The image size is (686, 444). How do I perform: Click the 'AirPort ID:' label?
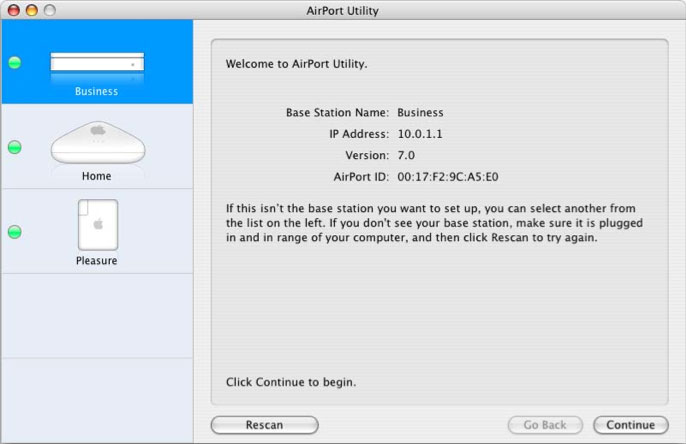[x=361, y=177]
